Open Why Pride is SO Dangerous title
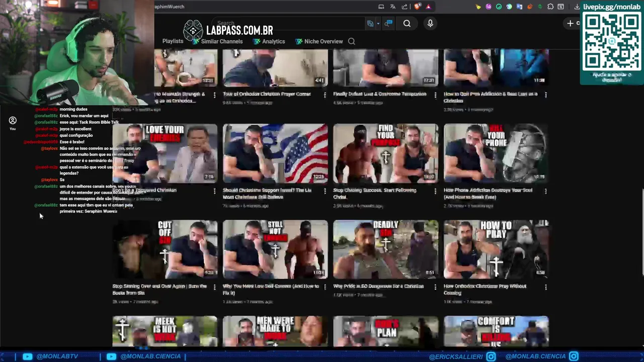Image resolution: width=644 pixels, height=362 pixels. pos(378,286)
